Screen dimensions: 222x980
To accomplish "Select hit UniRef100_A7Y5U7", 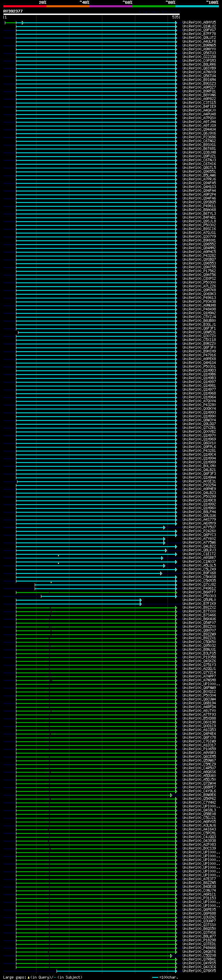I will 199,527.
